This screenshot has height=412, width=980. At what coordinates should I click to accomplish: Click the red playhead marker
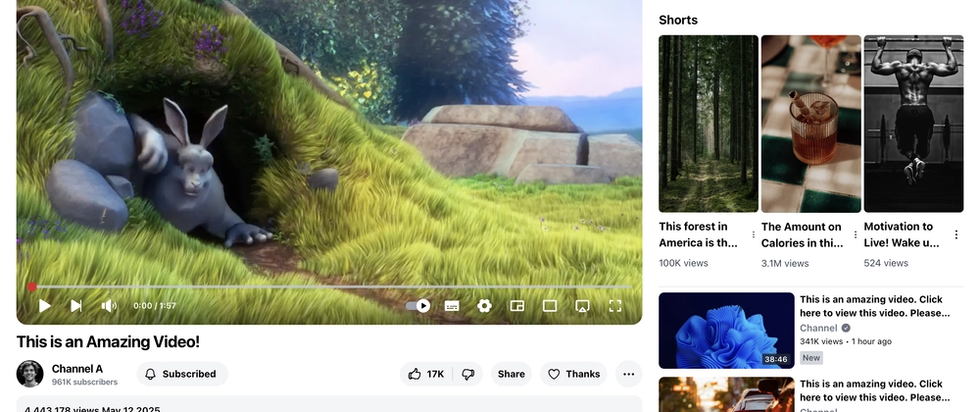tap(32, 287)
